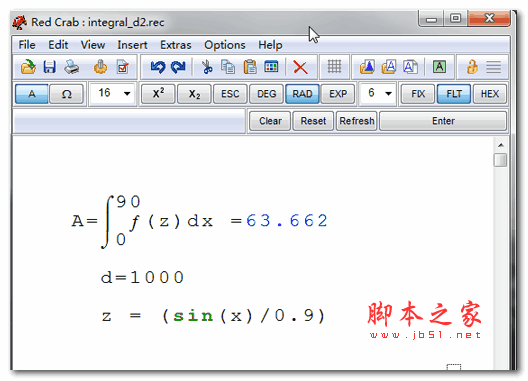The image size is (528, 381).
Task: Click the folder with blue chart icon
Action: [x=367, y=67]
